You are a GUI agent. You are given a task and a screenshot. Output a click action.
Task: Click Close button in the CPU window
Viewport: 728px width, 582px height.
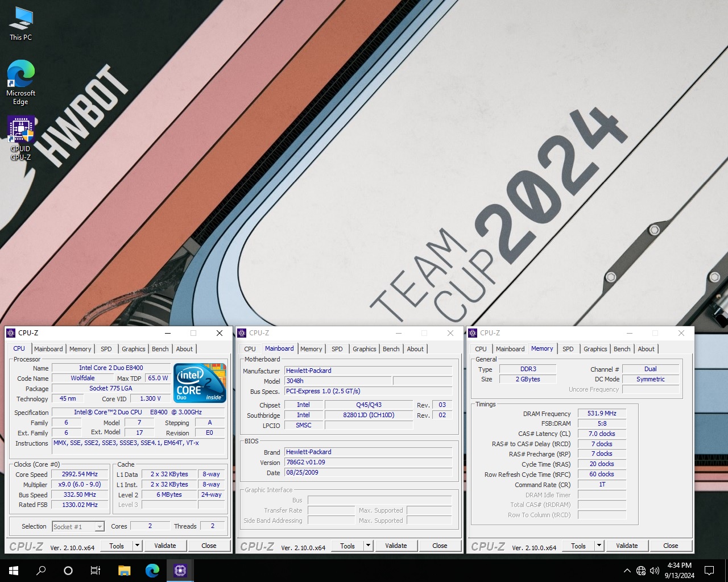point(209,546)
